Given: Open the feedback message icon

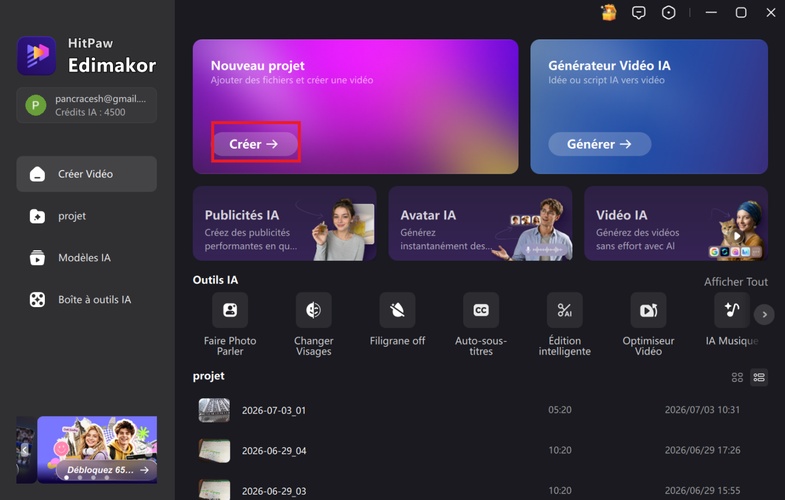Looking at the screenshot, I should 638,13.
